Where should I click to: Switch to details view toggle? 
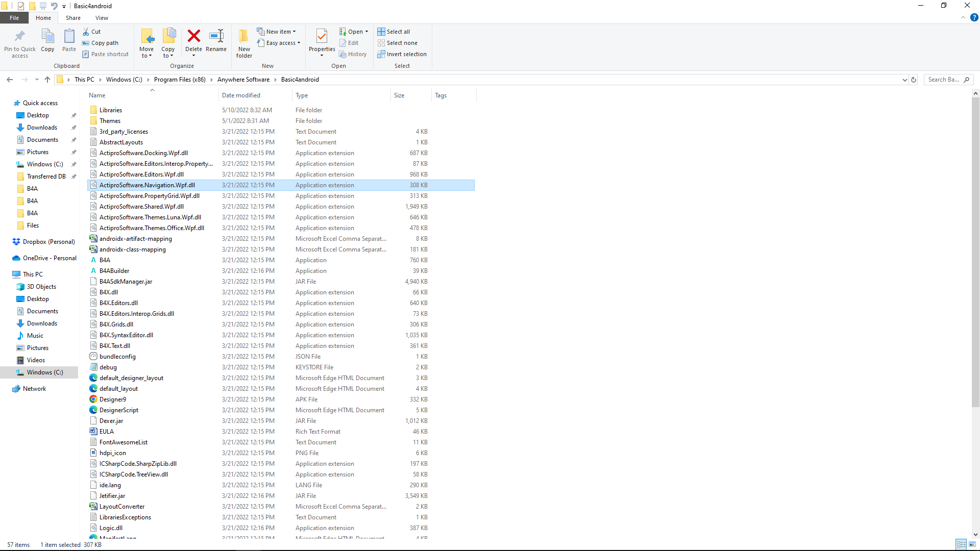[961, 545]
